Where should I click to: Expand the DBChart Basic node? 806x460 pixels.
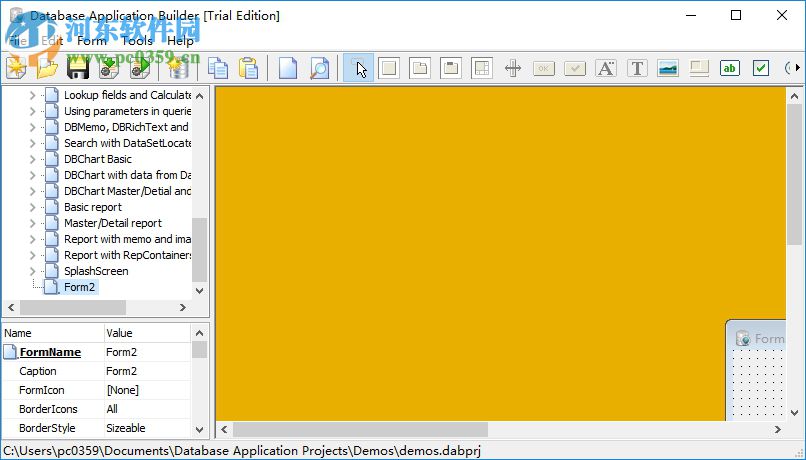pyautogui.click(x=32, y=159)
